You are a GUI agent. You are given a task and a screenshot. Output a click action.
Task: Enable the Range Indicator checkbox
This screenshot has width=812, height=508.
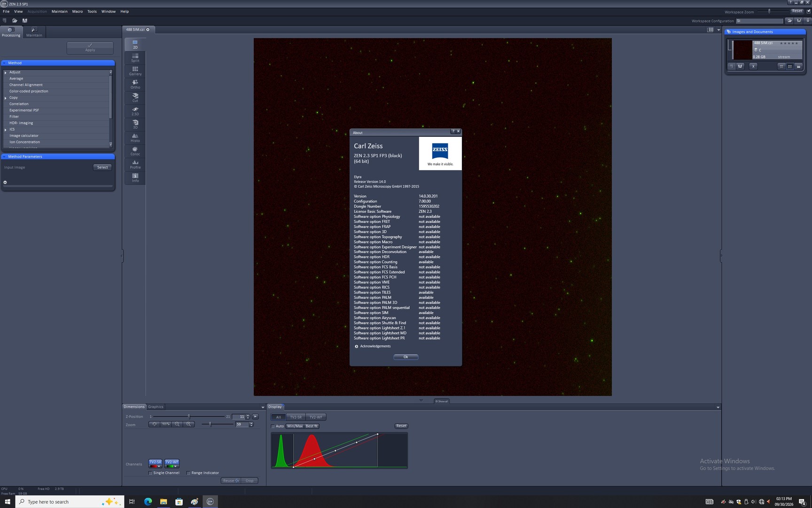[188, 473]
